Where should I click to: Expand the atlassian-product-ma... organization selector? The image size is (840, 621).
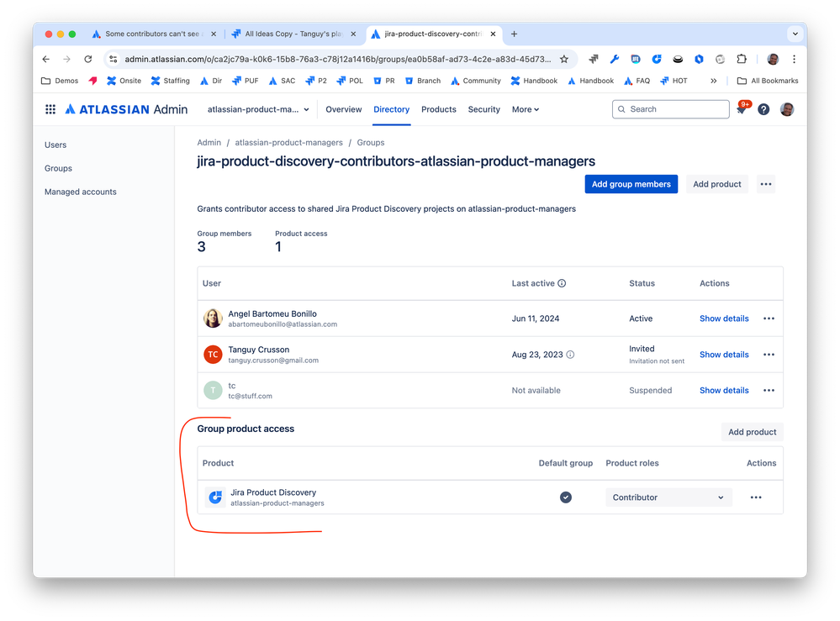click(x=258, y=109)
